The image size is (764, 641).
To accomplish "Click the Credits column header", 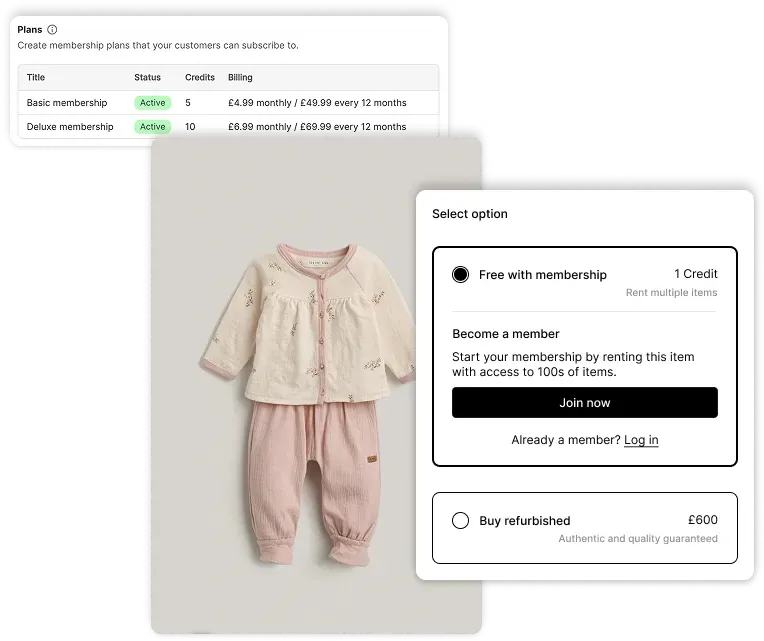I will 200,77.
